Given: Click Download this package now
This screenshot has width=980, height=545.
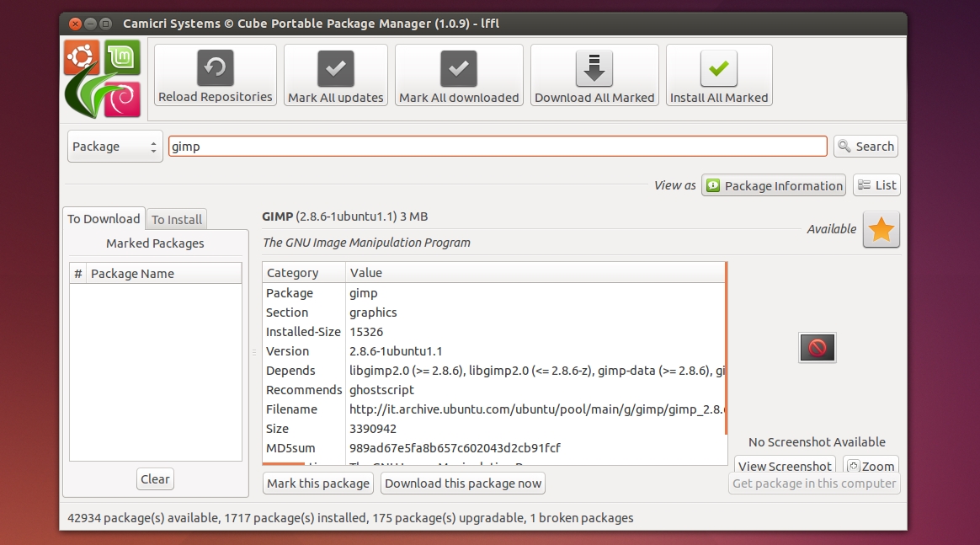Looking at the screenshot, I should [x=463, y=484].
